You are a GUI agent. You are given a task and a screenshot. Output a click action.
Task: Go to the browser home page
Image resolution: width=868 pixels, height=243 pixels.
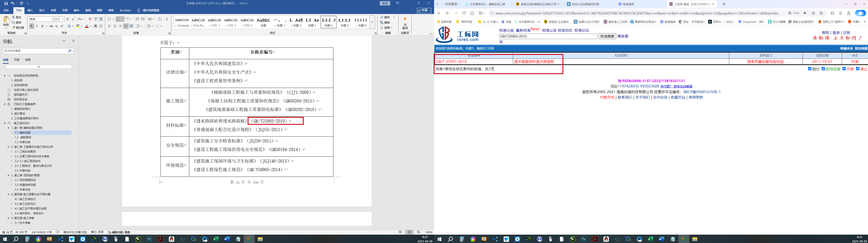click(472, 13)
